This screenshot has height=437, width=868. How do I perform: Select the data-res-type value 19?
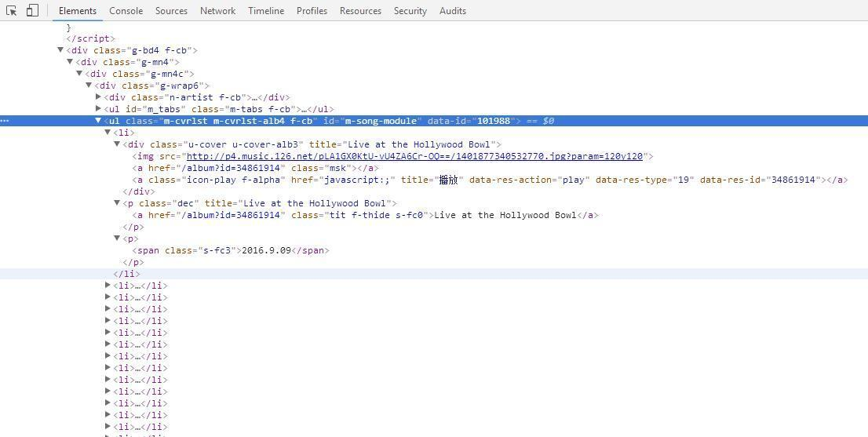coord(683,180)
